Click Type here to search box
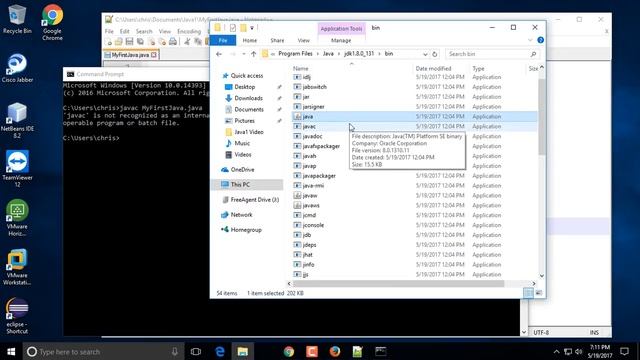The image size is (640, 360). (104, 351)
